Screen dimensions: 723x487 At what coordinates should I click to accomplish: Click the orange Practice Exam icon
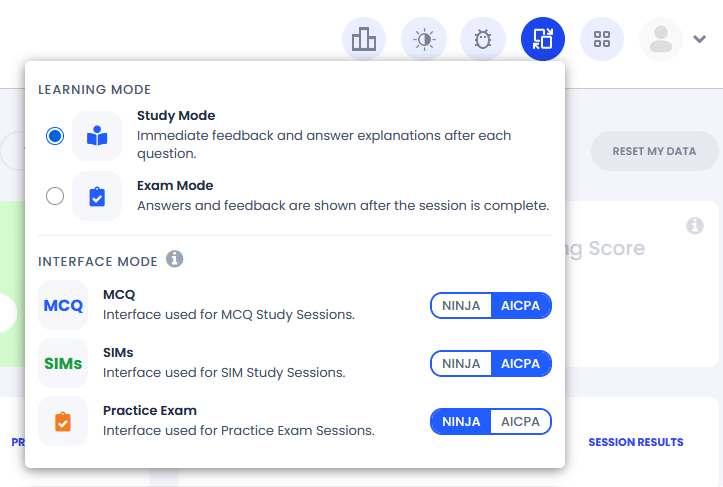click(63, 422)
